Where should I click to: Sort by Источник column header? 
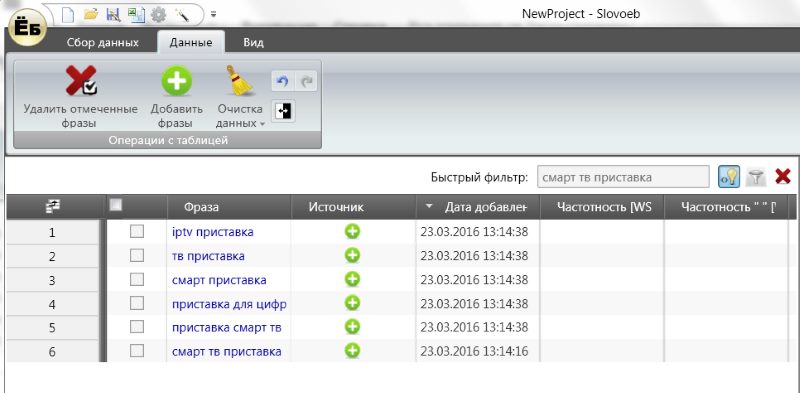click(353, 207)
